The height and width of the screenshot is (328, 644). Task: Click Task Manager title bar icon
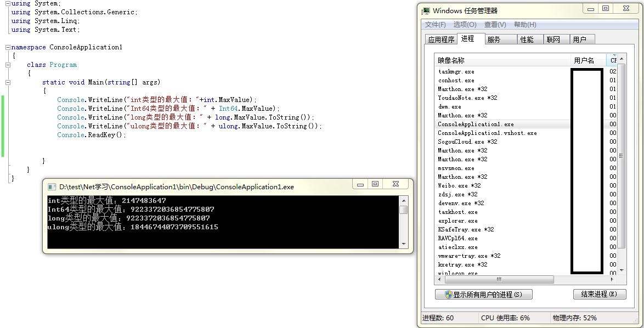(426, 10)
